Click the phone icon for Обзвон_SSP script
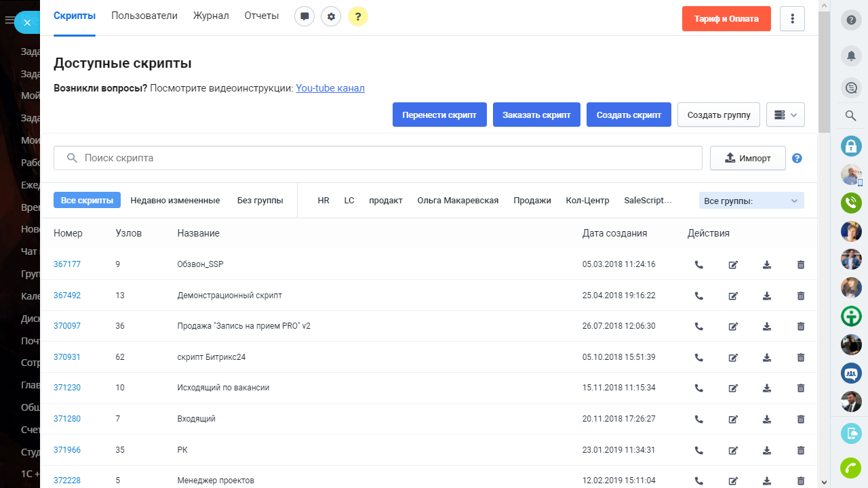The width and height of the screenshot is (868, 488). tap(699, 264)
